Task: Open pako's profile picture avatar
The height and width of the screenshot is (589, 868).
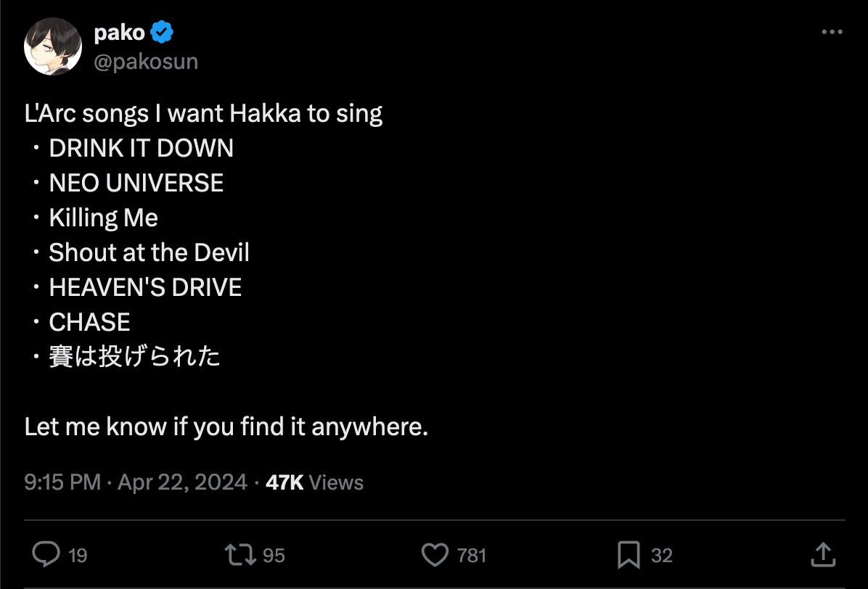Action: click(53, 47)
